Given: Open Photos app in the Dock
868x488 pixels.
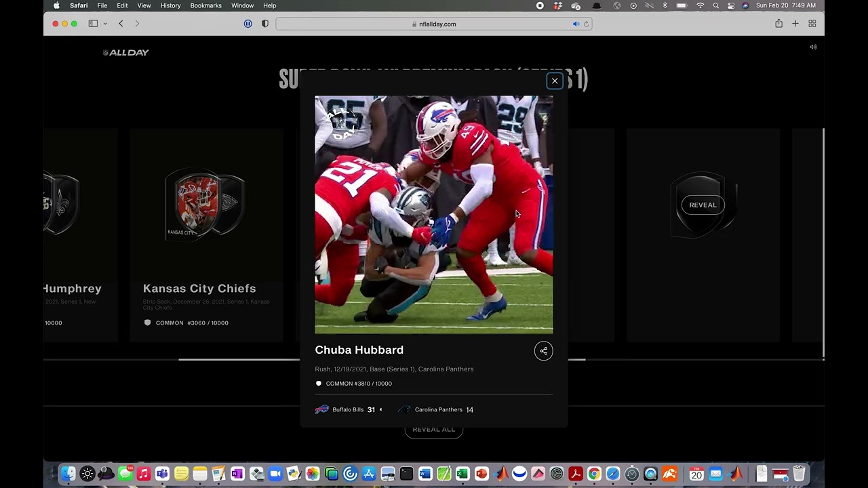Looking at the screenshot, I should (x=313, y=474).
